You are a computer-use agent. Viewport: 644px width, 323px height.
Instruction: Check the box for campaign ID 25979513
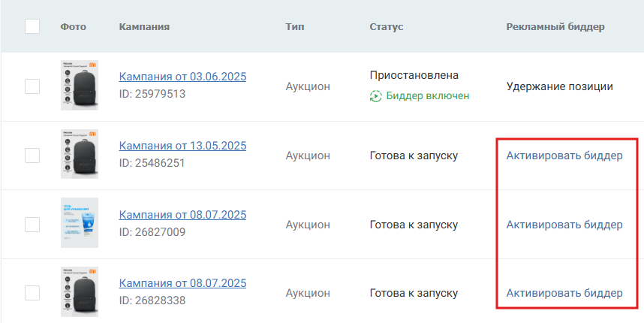point(32,86)
